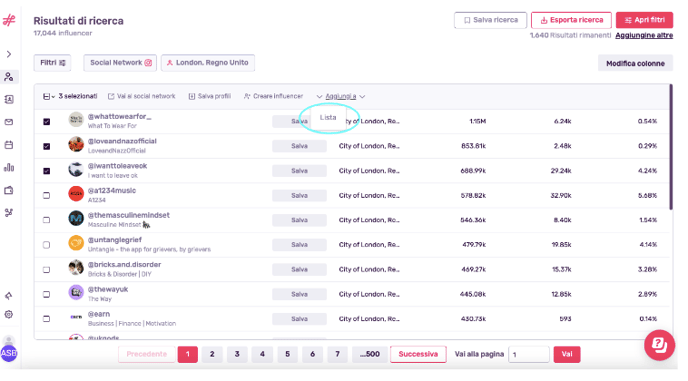Click 853.81k followers value

pos(473,146)
